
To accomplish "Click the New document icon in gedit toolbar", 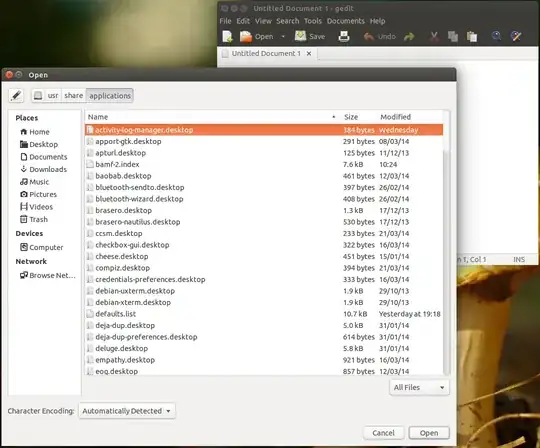I will point(227,36).
